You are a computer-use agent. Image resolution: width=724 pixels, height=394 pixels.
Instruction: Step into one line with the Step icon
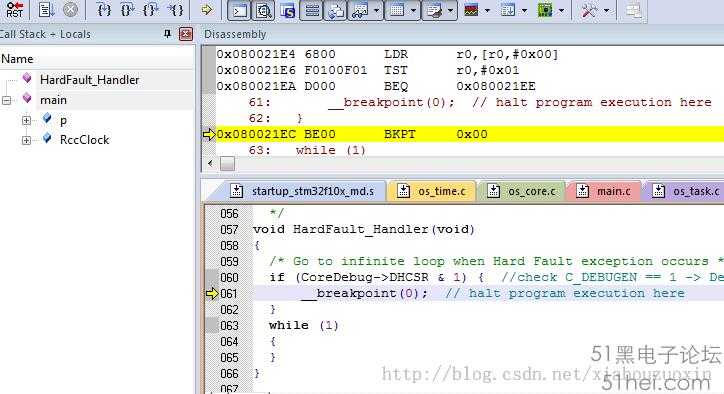tap(104, 10)
